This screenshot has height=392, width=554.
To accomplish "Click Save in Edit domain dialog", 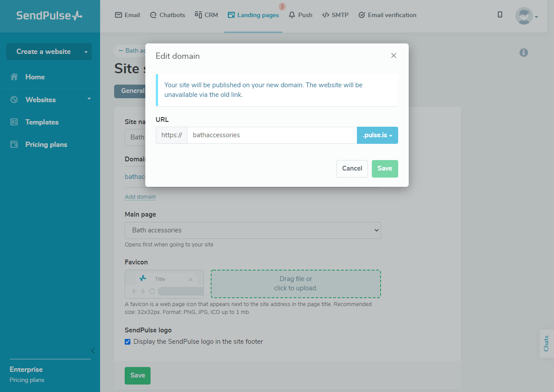I will (x=385, y=168).
